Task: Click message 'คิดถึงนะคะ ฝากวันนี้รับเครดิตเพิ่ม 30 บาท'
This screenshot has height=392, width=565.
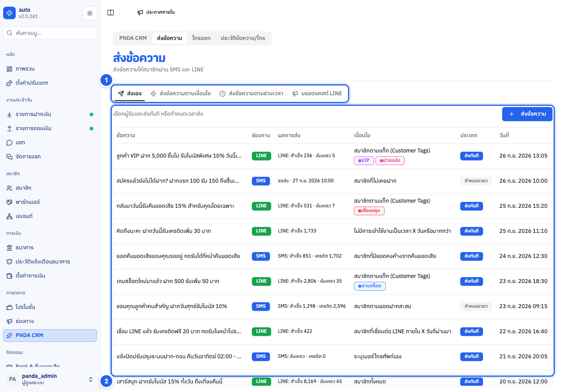Action: 164,231
